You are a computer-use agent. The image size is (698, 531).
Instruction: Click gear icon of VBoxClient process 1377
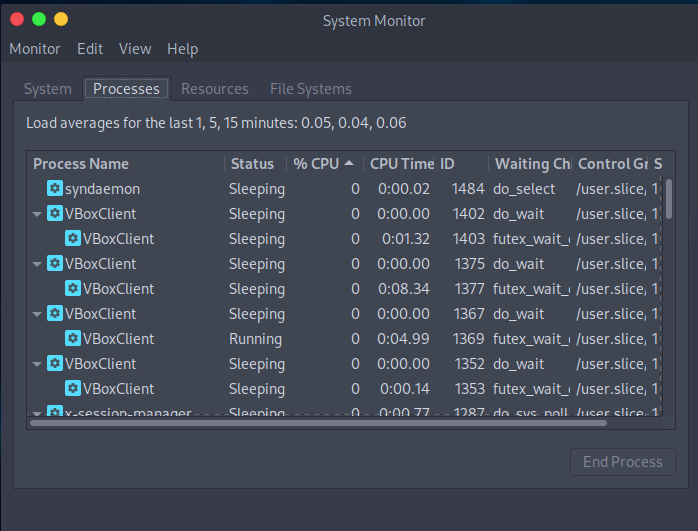(x=73, y=288)
